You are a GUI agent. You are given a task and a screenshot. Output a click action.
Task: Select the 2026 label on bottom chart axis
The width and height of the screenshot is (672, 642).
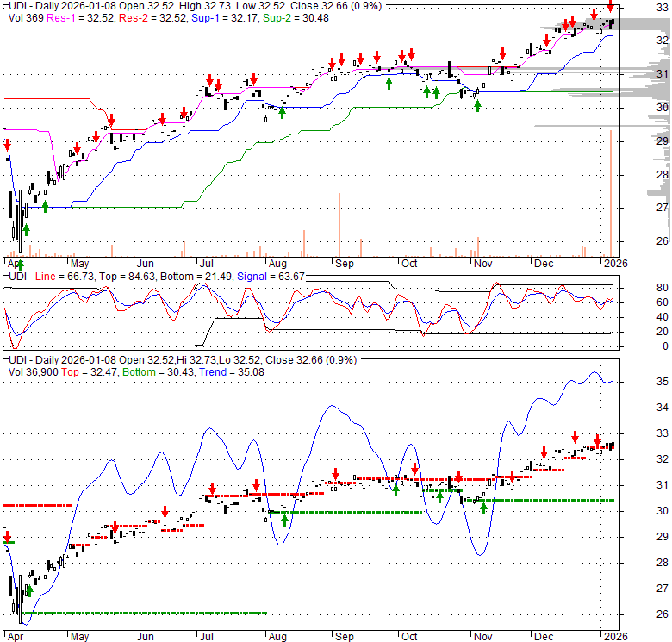pyautogui.click(x=613, y=636)
